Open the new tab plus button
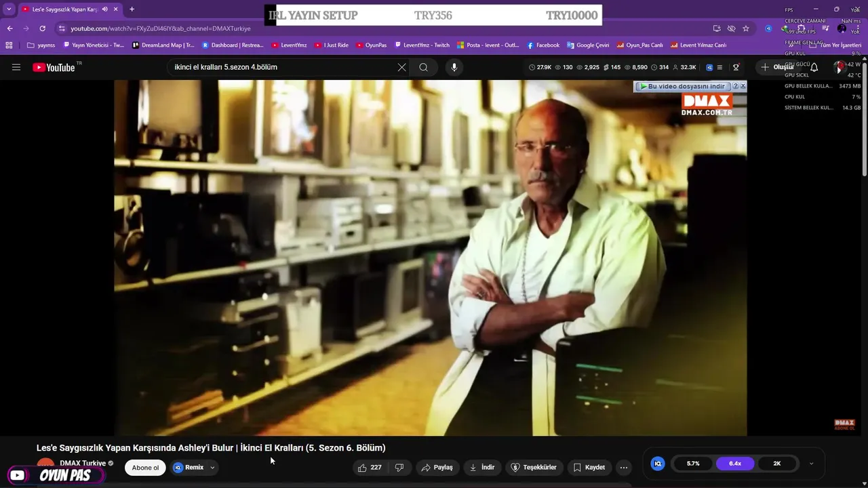 [132, 9]
